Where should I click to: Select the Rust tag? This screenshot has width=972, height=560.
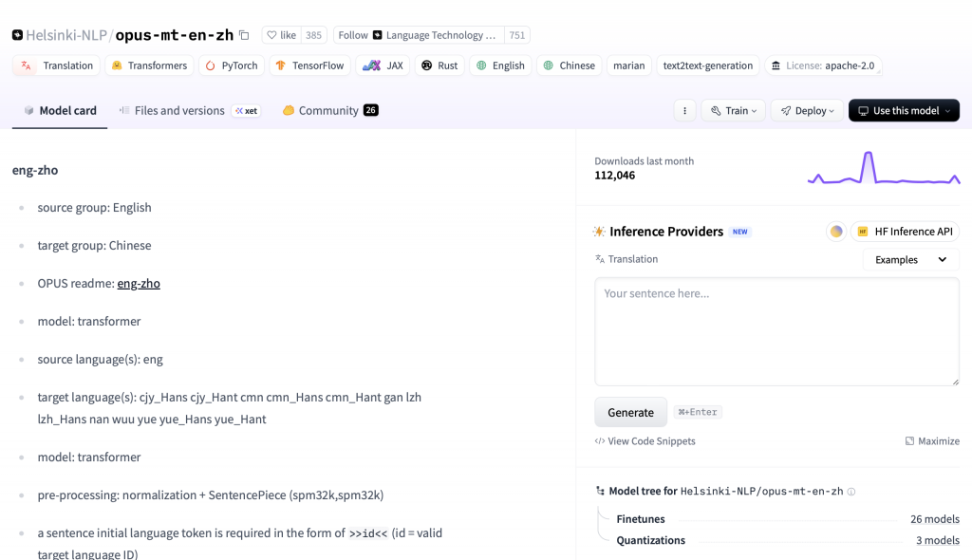(x=439, y=65)
